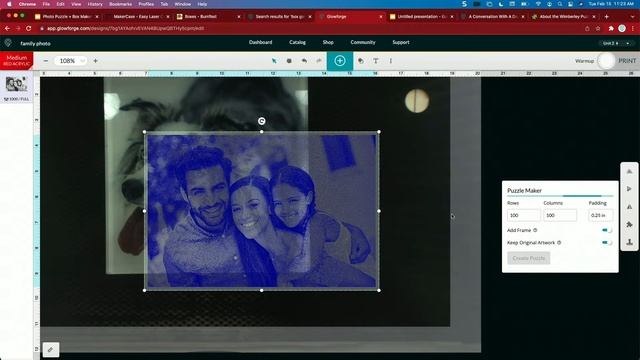Choose the hand pan tool in toolbar

(289, 61)
